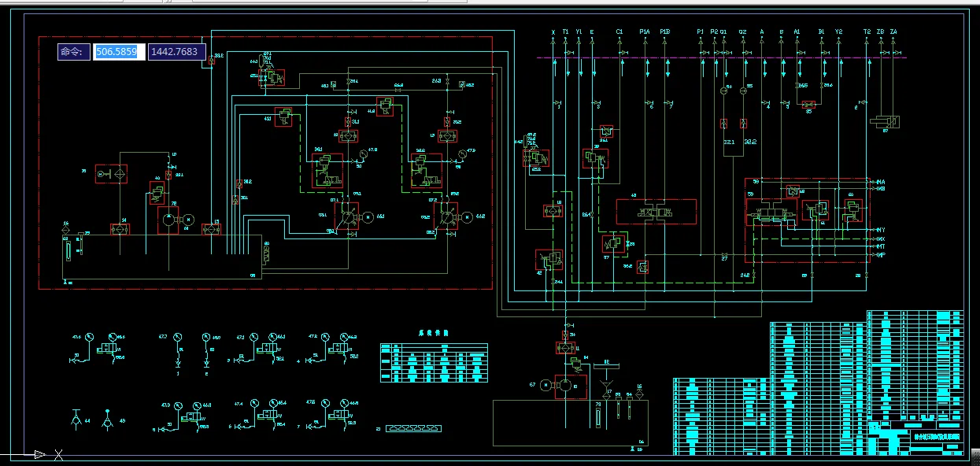
Task: Select the port label Y2
Action: point(839,31)
